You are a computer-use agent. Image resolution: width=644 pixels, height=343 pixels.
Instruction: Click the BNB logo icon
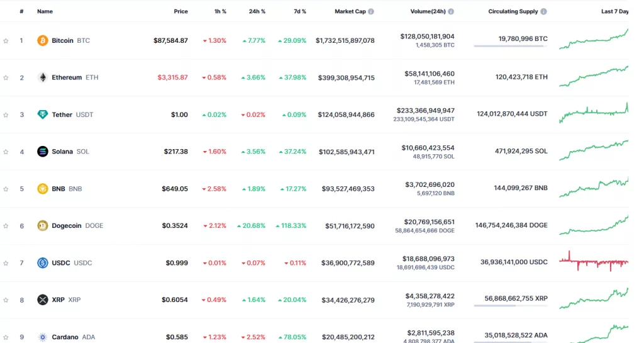point(43,188)
